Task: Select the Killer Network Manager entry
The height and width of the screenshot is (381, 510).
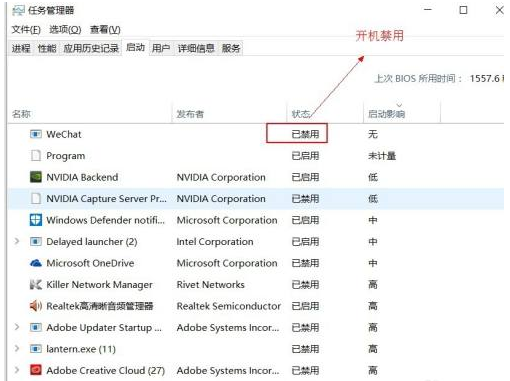Action: point(99,284)
